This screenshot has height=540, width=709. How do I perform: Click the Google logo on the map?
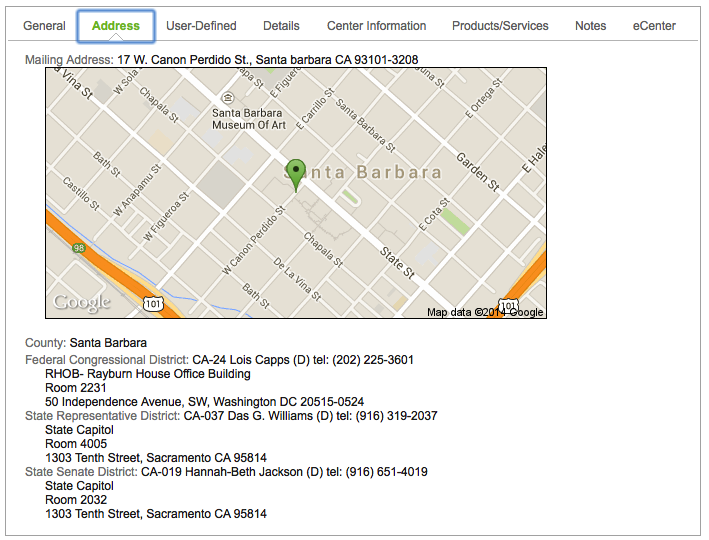click(x=82, y=303)
